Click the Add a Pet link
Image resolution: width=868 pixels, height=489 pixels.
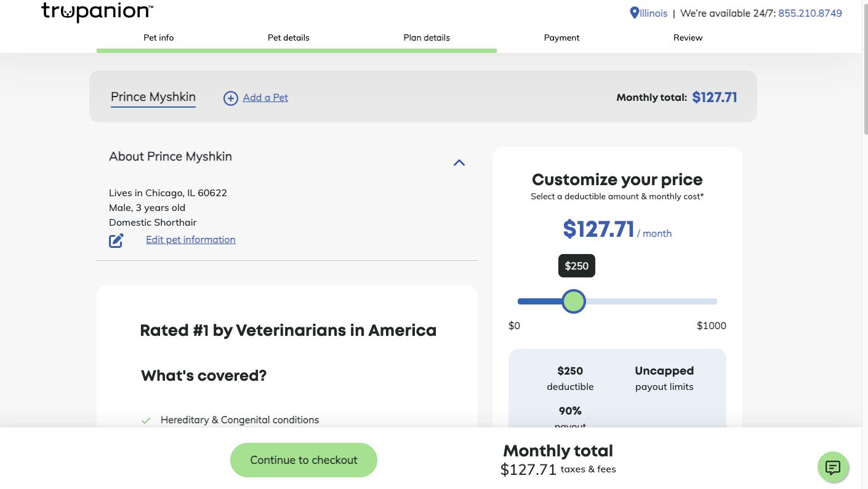coord(265,97)
